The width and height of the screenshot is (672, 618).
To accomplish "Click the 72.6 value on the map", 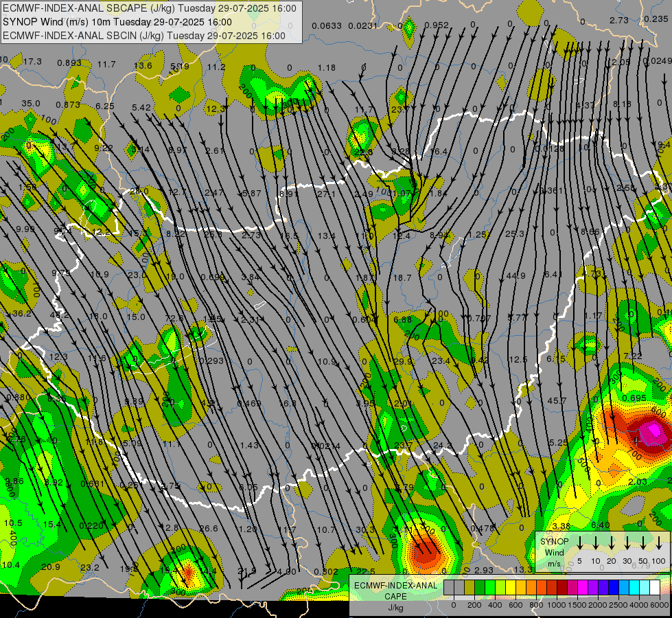I will [174, 318].
